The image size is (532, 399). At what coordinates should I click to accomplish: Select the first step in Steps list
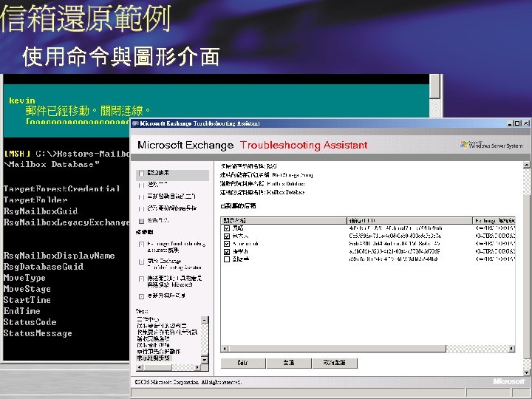(149, 319)
